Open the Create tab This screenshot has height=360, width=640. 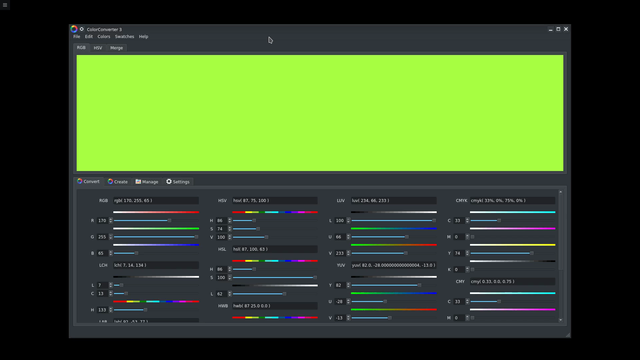pos(118,182)
